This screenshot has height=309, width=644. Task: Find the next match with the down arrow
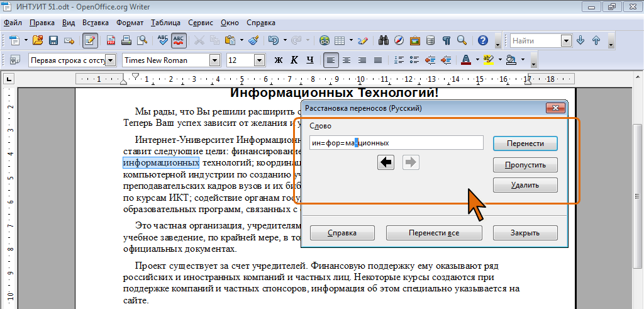[x=580, y=40]
